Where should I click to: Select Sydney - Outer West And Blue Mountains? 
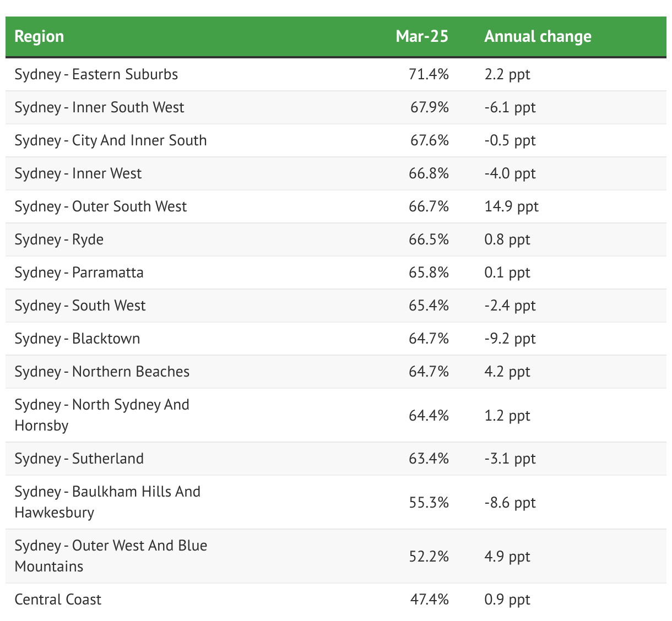(x=111, y=556)
